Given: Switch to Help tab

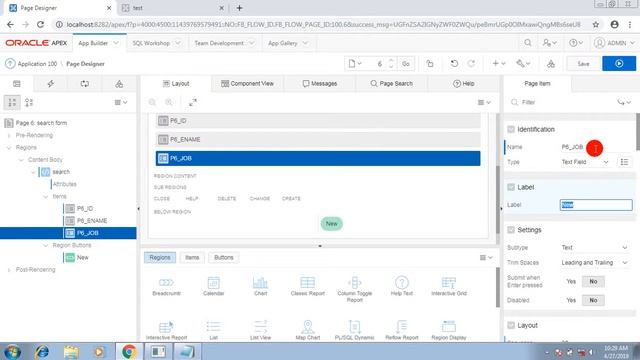Looking at the screenshot, I should click(463, 84).
